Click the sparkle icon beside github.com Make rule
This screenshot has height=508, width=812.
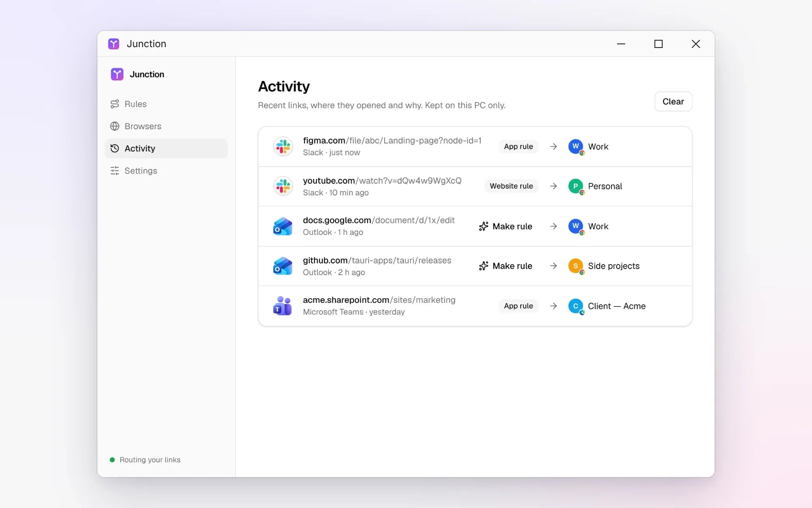484,266
